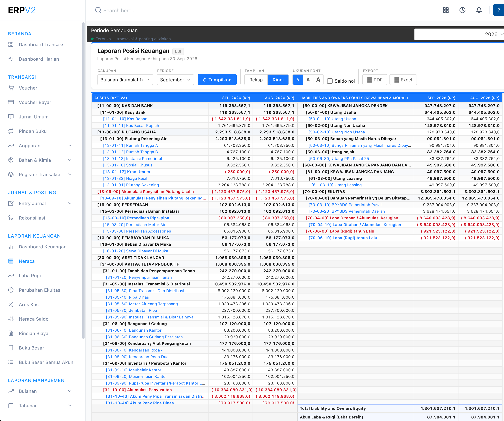Image resolution: width=504 pixels, height=421 pixels.
Task: Open the apps grid icon
Action: 446,10
